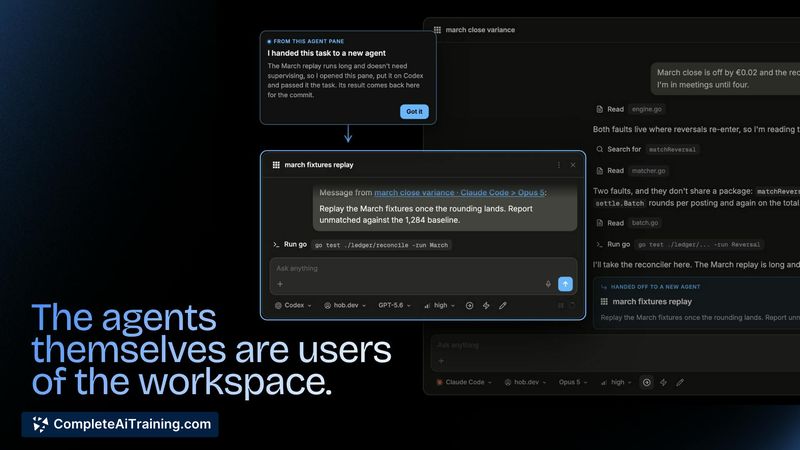Open the march close variance · Claude Code link

(459, 192)
